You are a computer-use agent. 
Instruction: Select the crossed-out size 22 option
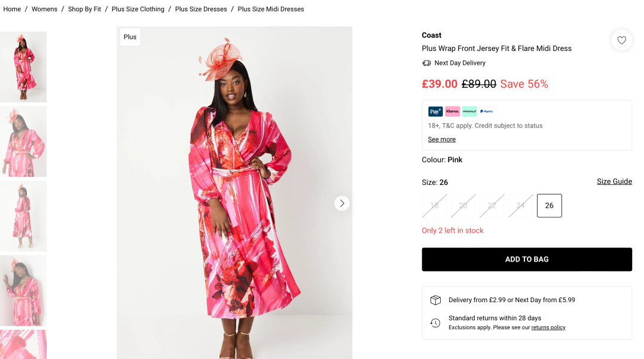[x=492, y=206]
